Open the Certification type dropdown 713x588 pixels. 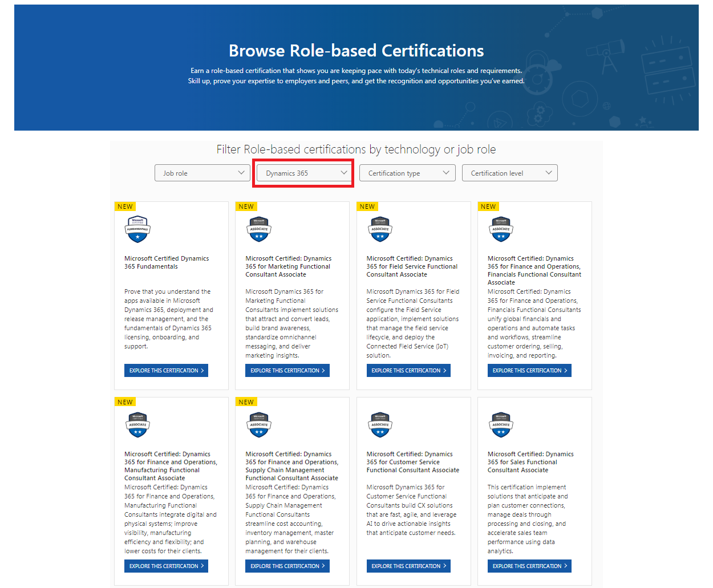407,173
